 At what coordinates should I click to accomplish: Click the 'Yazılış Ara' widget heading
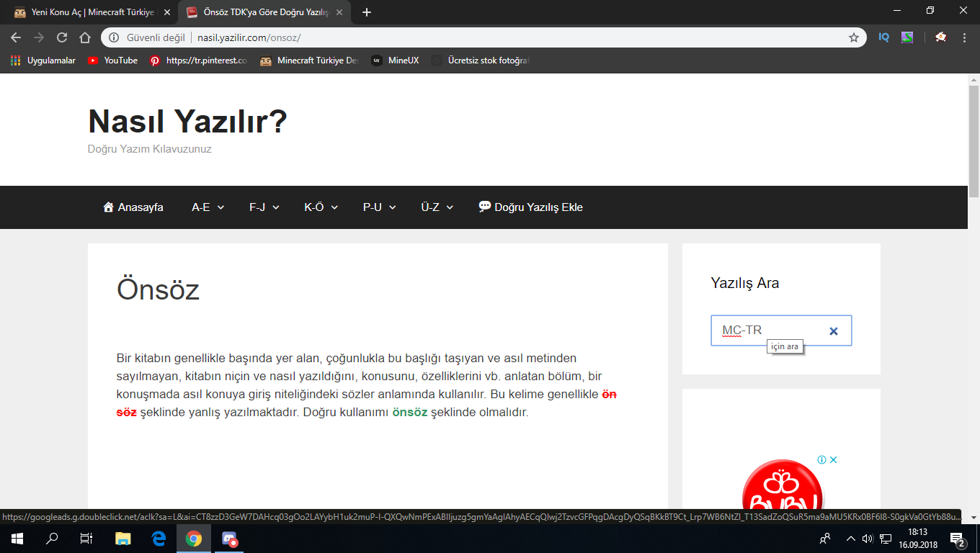point(745,283)
